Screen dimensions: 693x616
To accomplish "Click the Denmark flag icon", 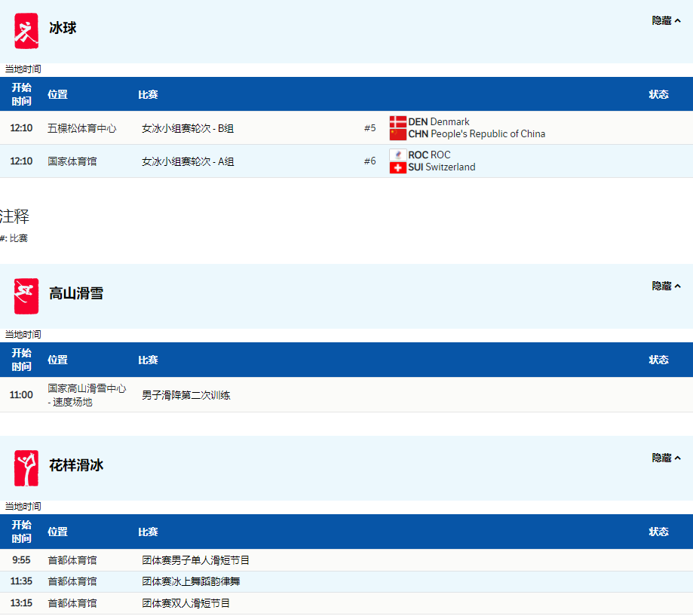I will click(398, 122).
